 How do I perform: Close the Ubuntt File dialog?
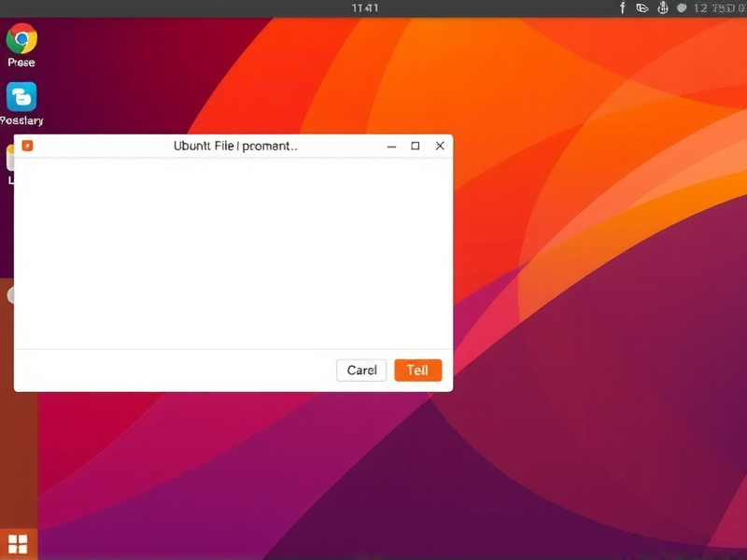[x=440, y=147]
